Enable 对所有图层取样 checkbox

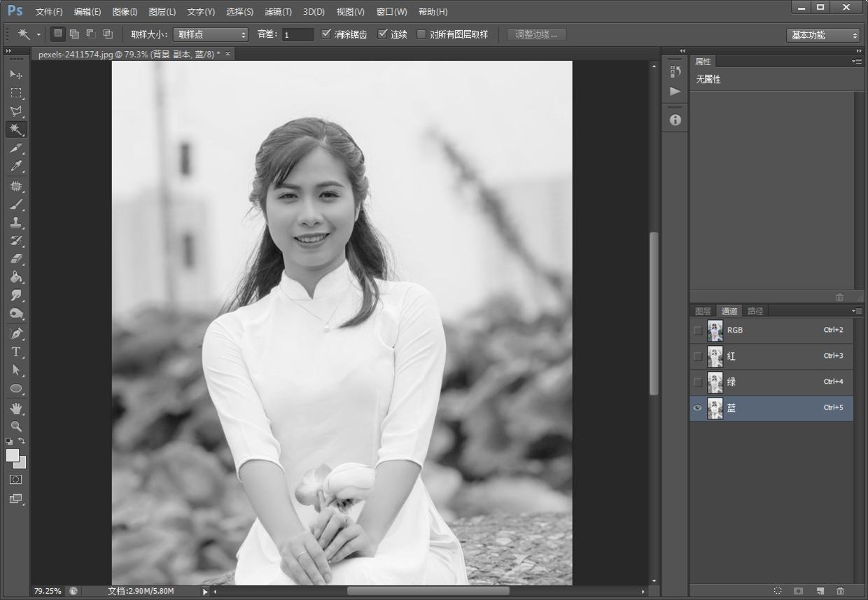click(x=421, y=34)
